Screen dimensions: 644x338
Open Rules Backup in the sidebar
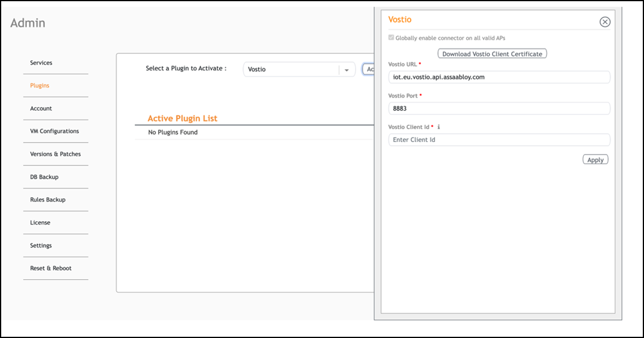tap(48, 200)
